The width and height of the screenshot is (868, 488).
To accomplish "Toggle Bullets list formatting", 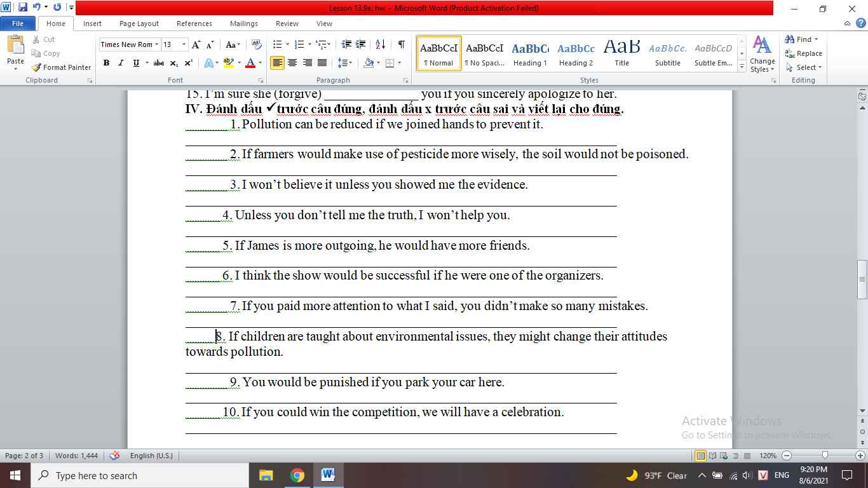I will coord(277,44).
